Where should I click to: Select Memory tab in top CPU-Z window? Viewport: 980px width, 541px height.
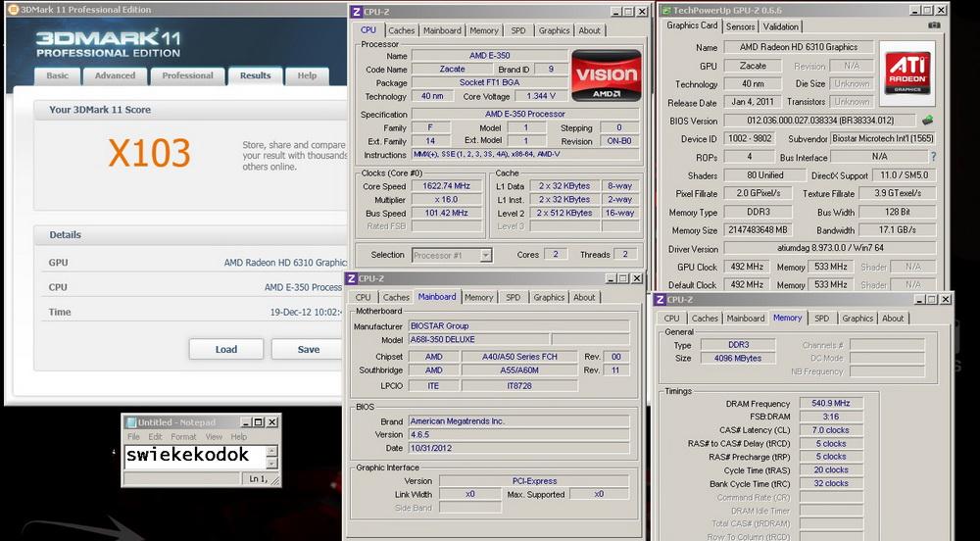(484, 30)
